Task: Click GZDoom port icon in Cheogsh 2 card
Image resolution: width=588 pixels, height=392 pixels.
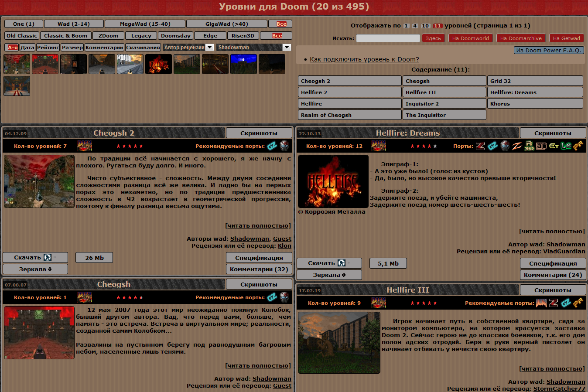Action: [x=272, y=146]
